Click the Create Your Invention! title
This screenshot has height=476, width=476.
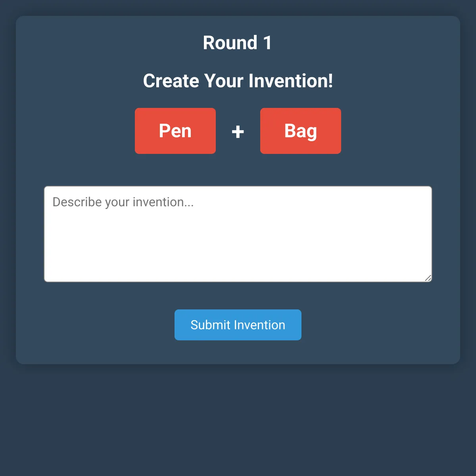coord(238,81)
